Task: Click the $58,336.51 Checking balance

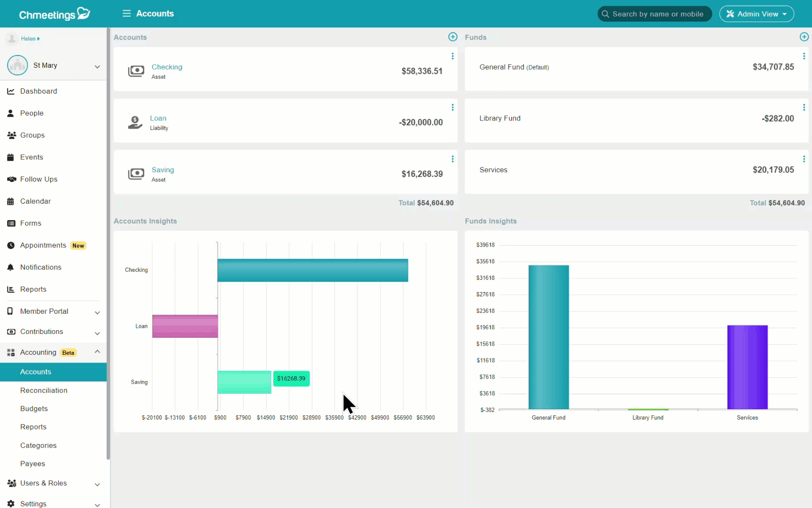Action: pyautogui.click(x=422, y=71)
